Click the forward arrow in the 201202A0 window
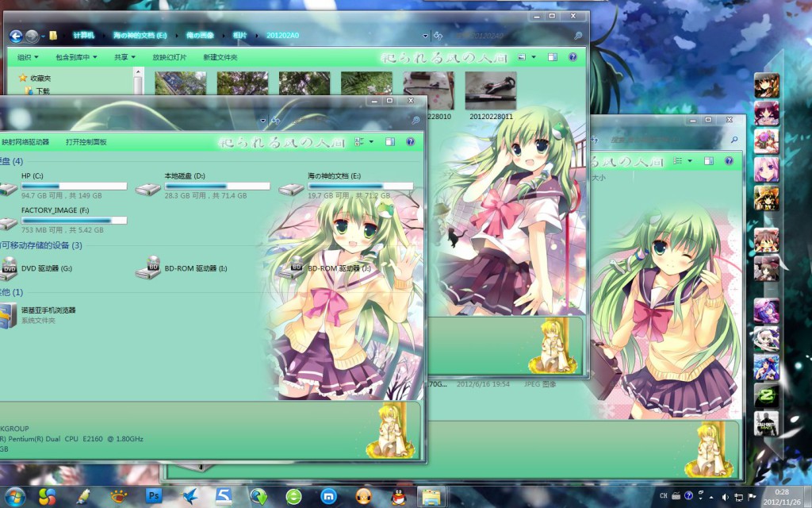 (x=32, y=36)
